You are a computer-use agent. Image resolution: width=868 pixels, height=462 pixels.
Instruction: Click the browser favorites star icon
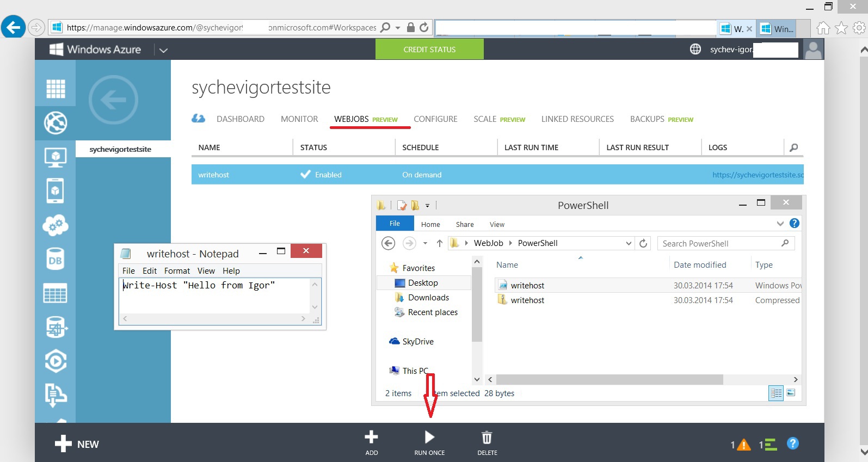(841, 28)
